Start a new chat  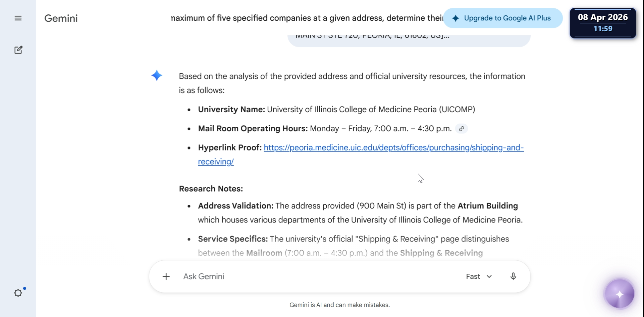(18, 50)
